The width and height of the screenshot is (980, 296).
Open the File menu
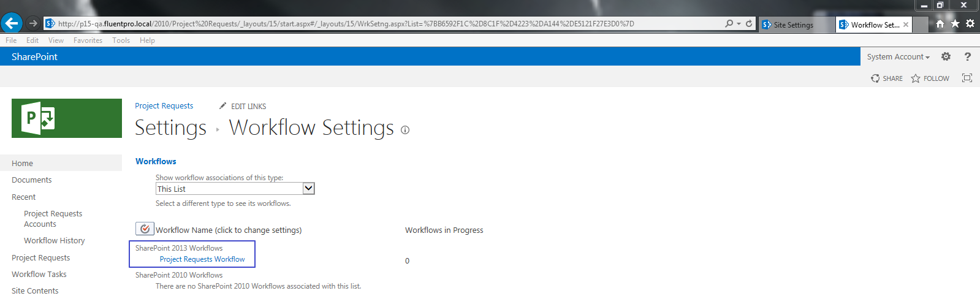(11, 40)
